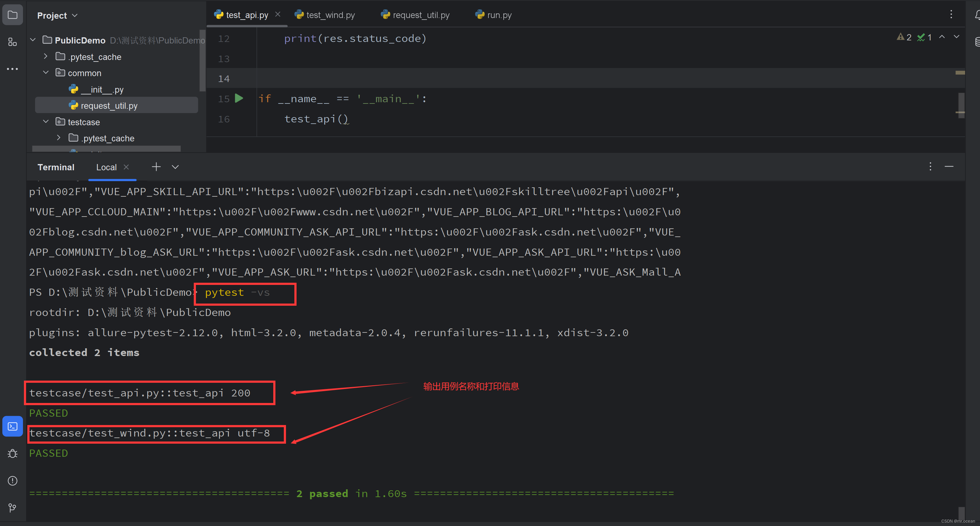Screen dimensions: 980x526
Task: Open more tool windows ellipsis
Action: pyautogui.click(x=12, y=69)
